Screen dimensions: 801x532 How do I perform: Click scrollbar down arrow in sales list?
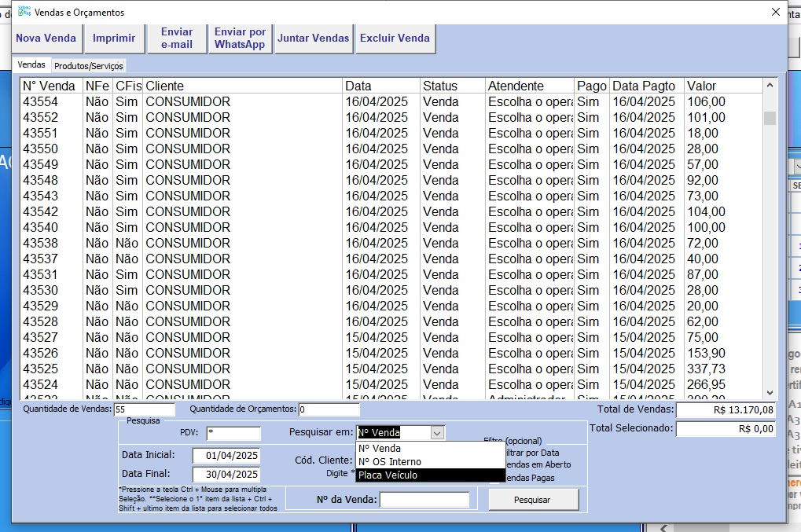(x=770, y=392)
